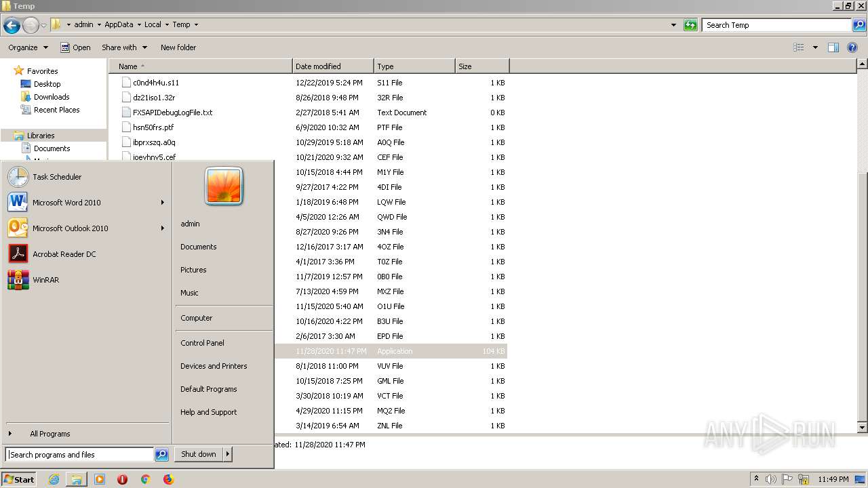
Task: Open the view options dropdown arrow
Action: click(x=815, y=47)
